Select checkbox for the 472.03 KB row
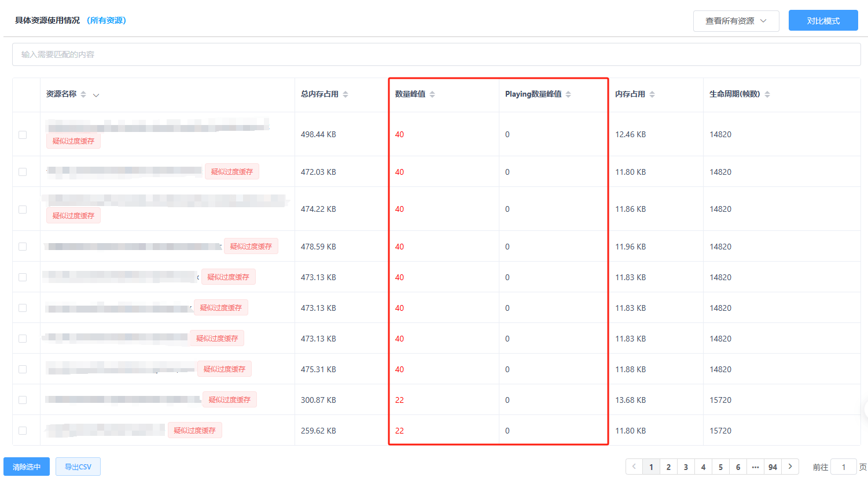 click(23, 172)
